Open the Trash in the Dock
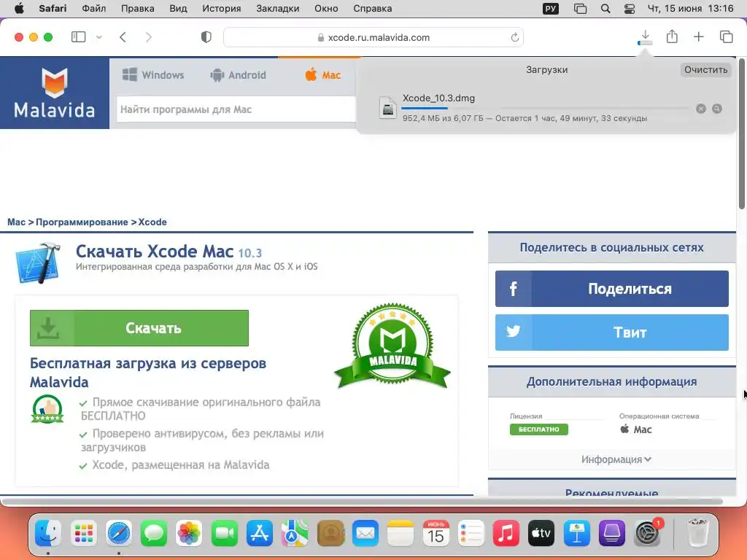The image size is (747, 560). pos(698,533)
